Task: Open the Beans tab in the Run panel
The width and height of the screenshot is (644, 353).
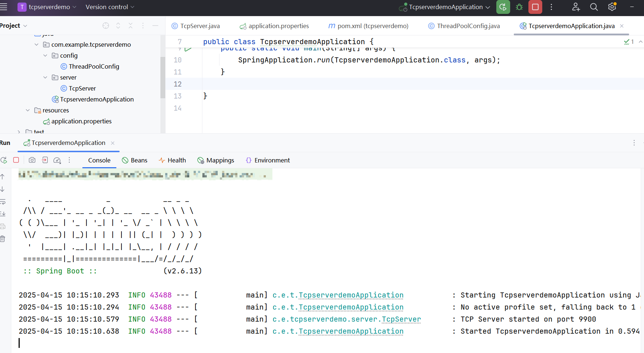Action: click(135, 160)
